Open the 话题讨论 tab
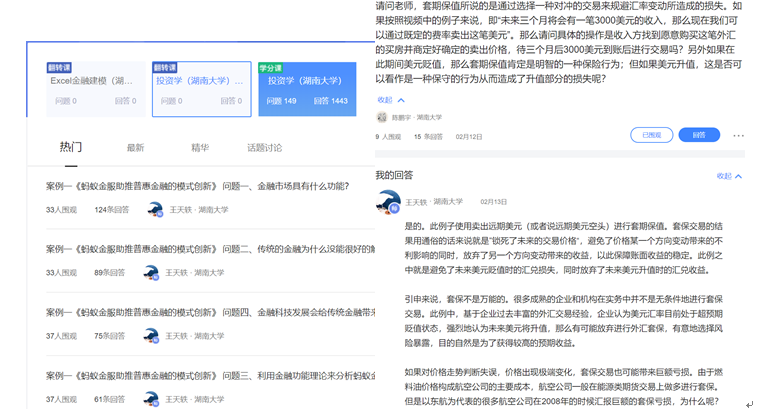Screen dimensions: 766x417 point(264,148)
